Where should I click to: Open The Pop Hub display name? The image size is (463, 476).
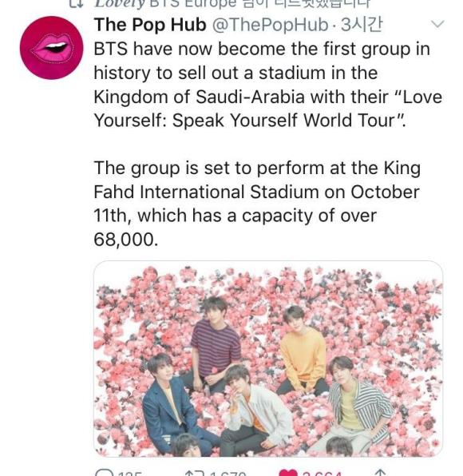[x=150, y=24]
